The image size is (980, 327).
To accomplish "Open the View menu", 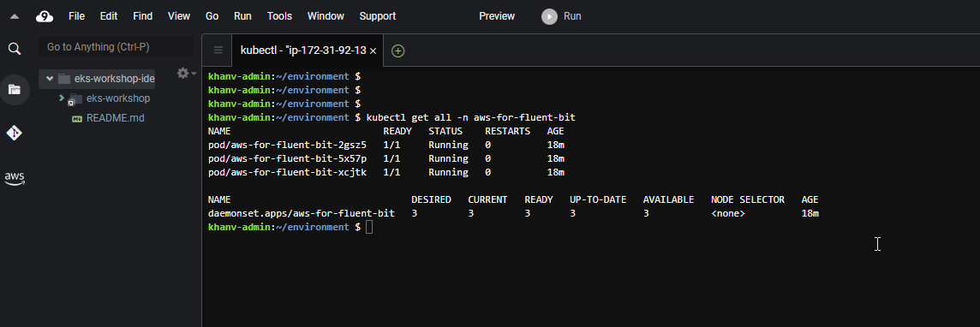I will pyautogui.click(x=179, y=16).
